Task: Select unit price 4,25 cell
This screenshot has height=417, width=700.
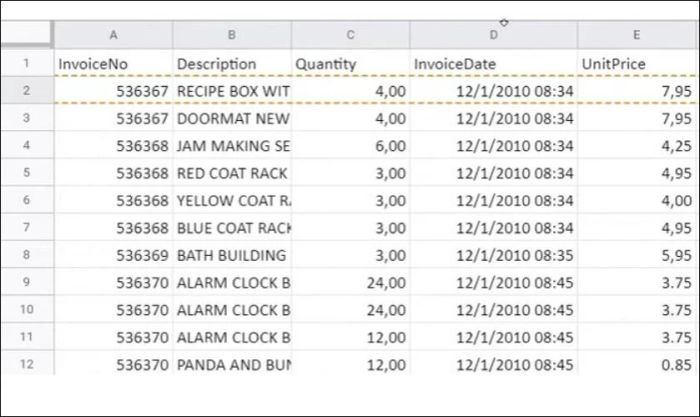Action: [637, 145]
